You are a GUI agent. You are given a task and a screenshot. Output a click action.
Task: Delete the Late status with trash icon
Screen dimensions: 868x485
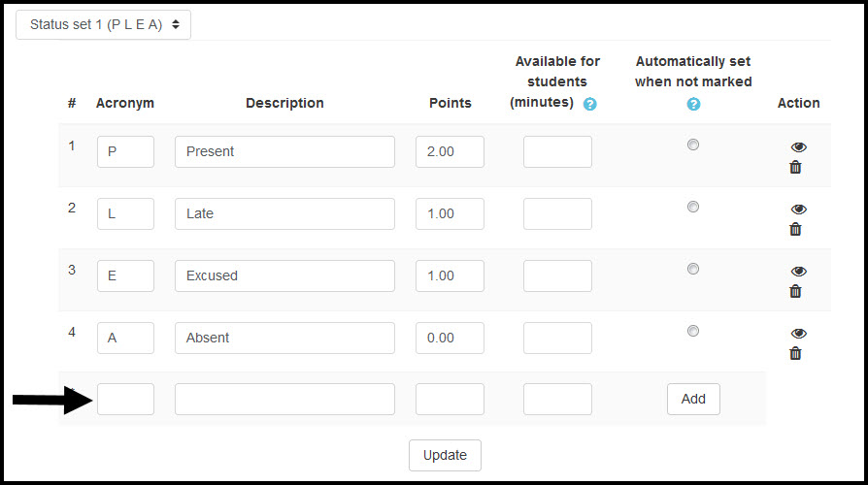pos(795,229)
